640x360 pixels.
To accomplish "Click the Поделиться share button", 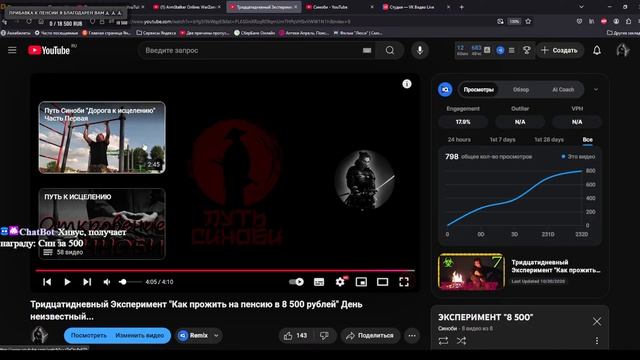I will pos(370,336).
